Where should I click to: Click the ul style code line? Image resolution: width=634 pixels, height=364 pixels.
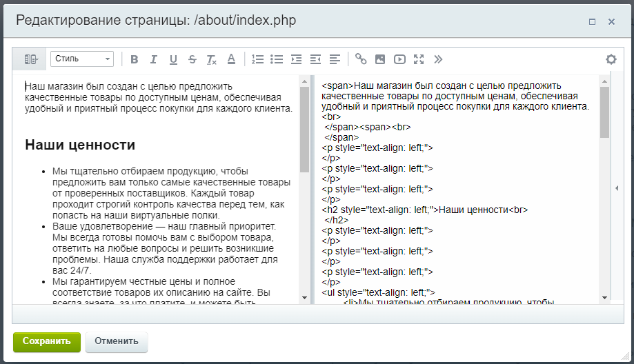[379, 292]
